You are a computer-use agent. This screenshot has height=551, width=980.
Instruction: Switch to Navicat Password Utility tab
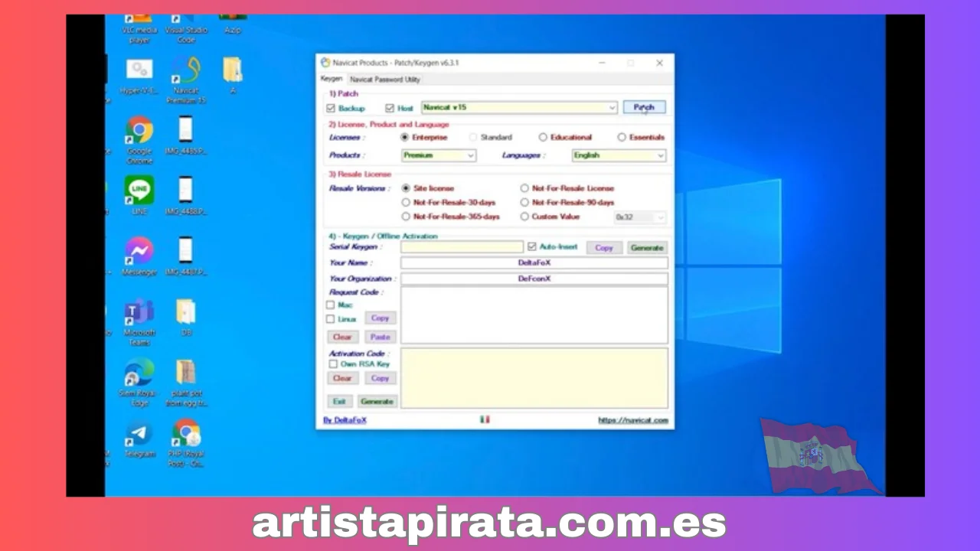tap(384, 79)
